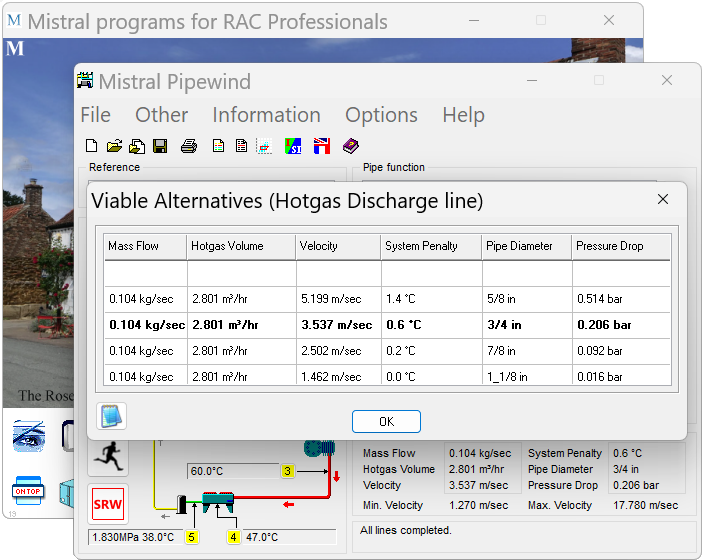
Task: Click the Pipe Diameter column header
Action: click(527, 246)
